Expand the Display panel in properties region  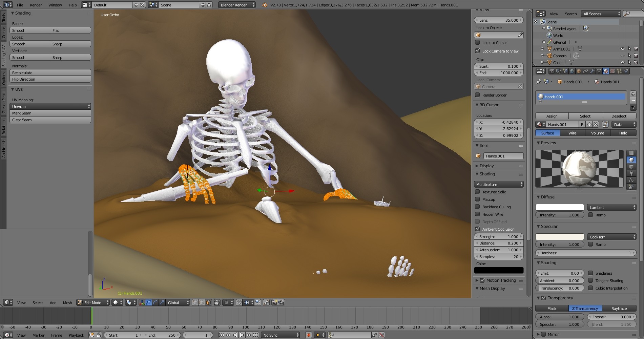(486, 166)
